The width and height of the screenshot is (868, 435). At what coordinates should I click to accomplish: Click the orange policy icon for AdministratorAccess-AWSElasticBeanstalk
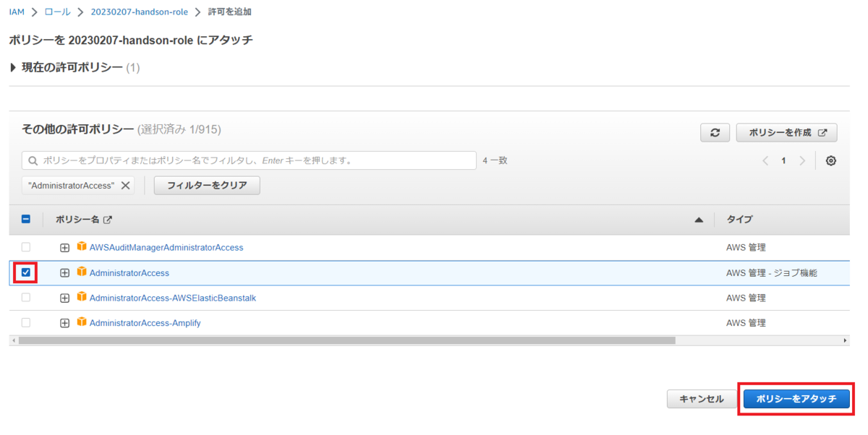pos(82,297)
